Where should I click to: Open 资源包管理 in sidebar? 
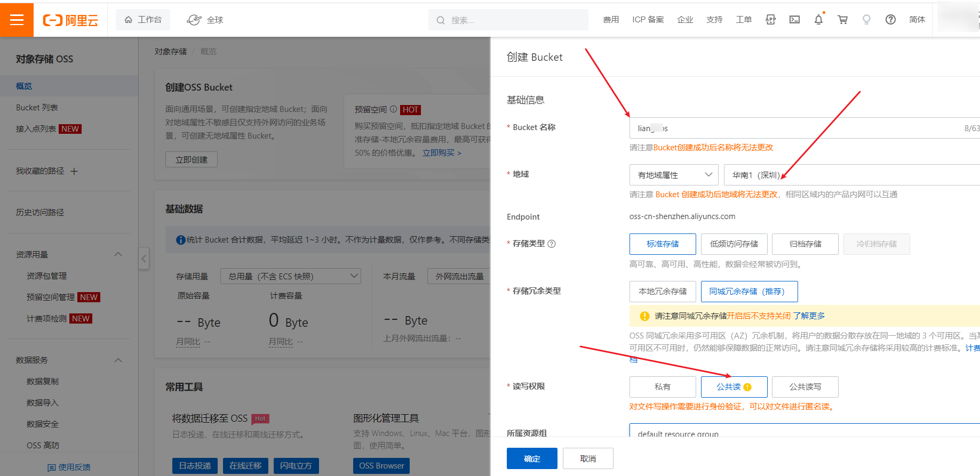coord(46,276)
